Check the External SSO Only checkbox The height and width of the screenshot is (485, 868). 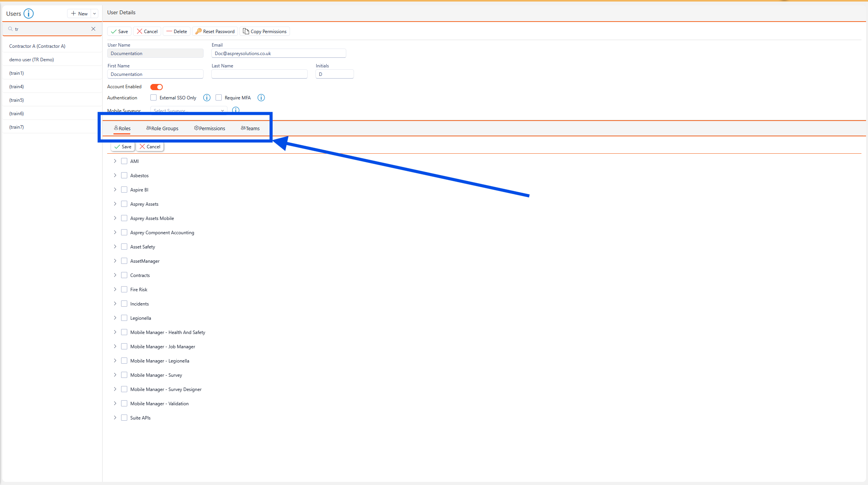click(153, 98)
